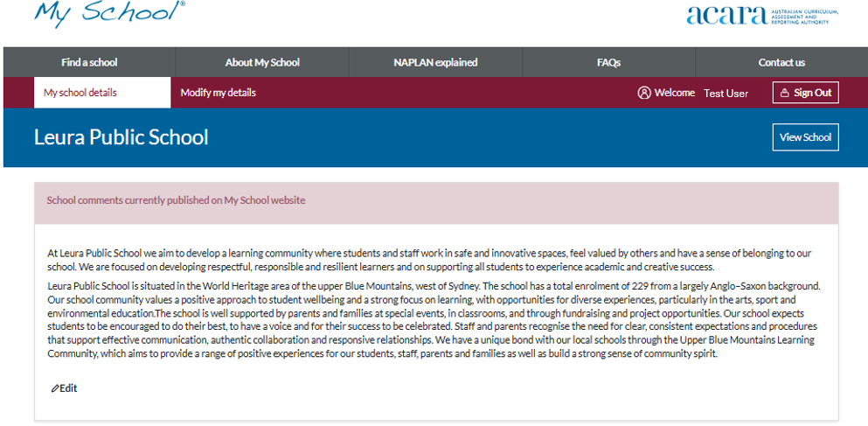The height and width of the screenshot is (426, 868).
Task: Click the user profile icon beside Welcome
Action: pos(644,93)
